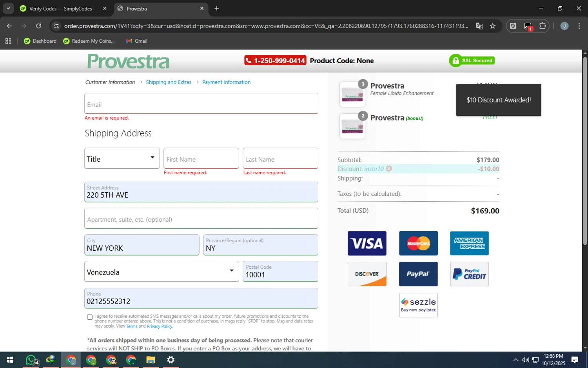Open a new browser tab

(x=216, y=8)
